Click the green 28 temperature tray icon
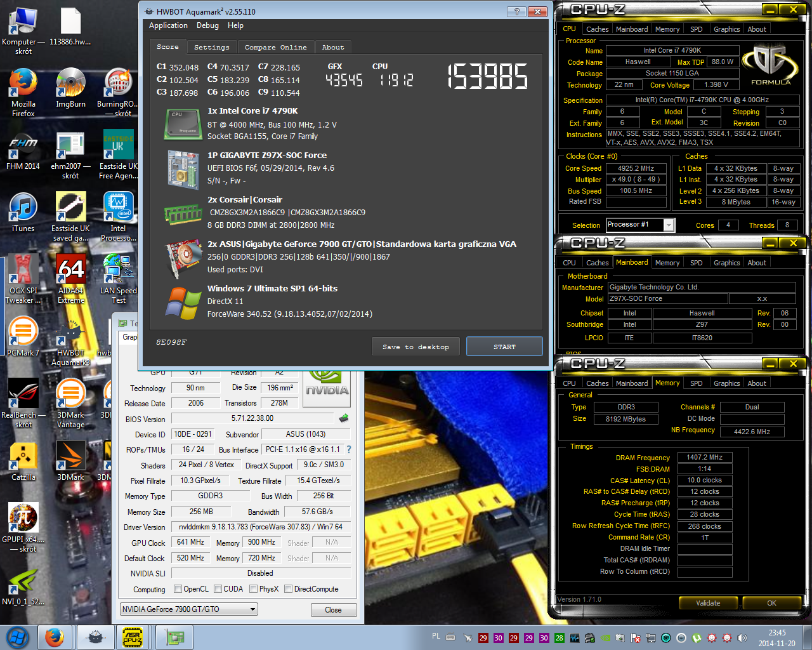Viewport: 812px width, 650px height. tap(559, 638)
